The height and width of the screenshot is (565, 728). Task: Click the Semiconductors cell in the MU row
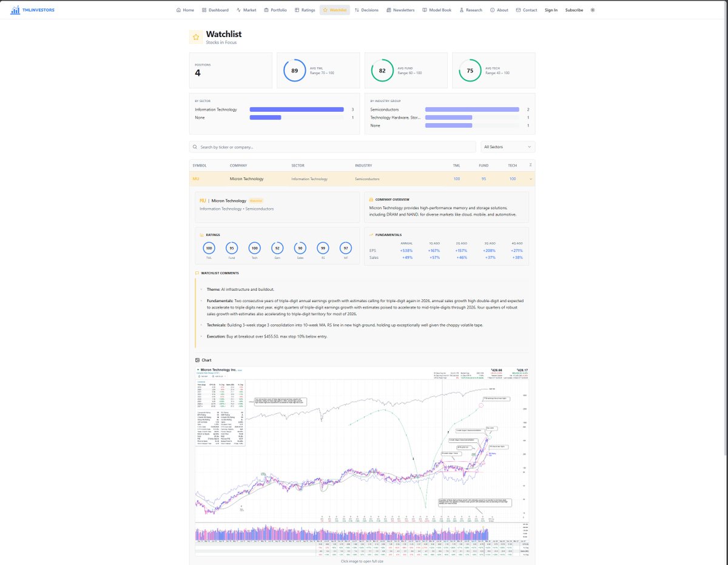[x=367, y=179]
